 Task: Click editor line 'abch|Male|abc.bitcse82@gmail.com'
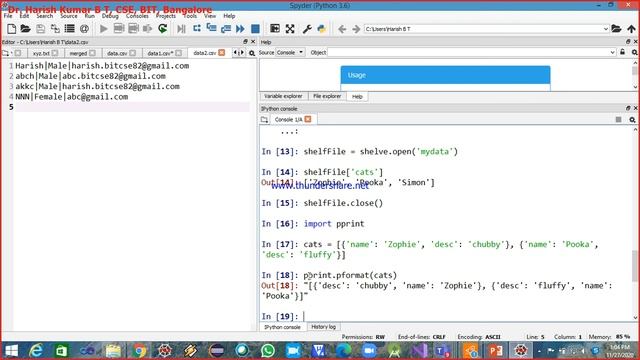click(x=90, y=76)
